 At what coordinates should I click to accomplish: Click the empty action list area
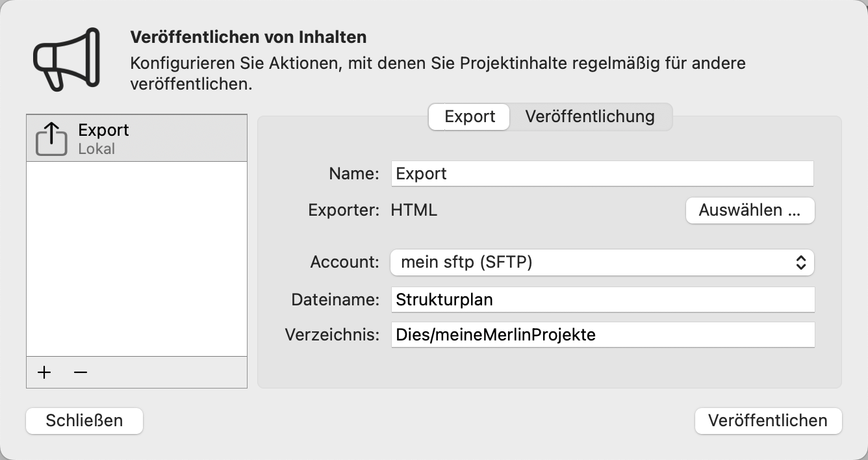click(136, 260)
